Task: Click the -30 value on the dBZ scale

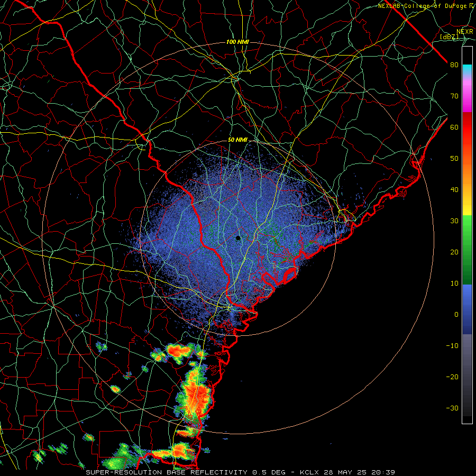Action: click(x=452, y=408)
